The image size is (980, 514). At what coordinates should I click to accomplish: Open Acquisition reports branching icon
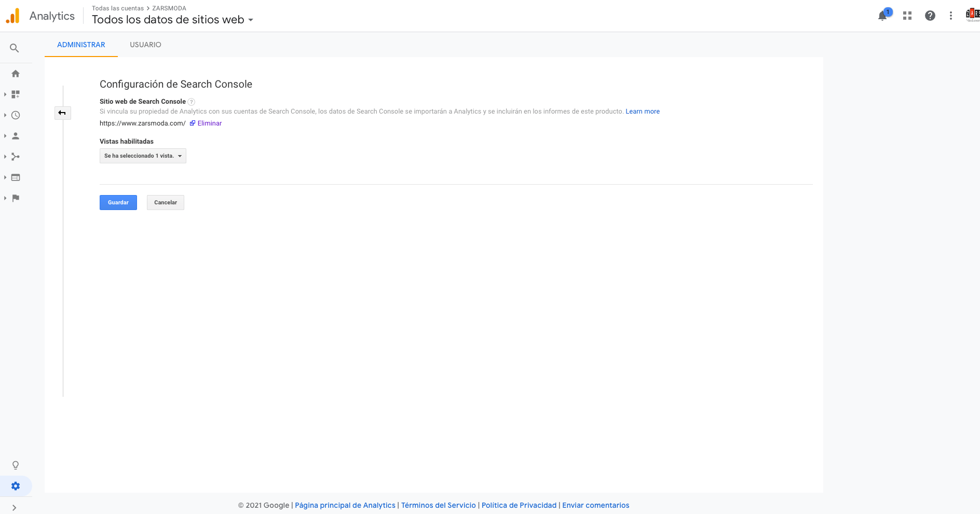pyautogui.click(x=16, y=157)
